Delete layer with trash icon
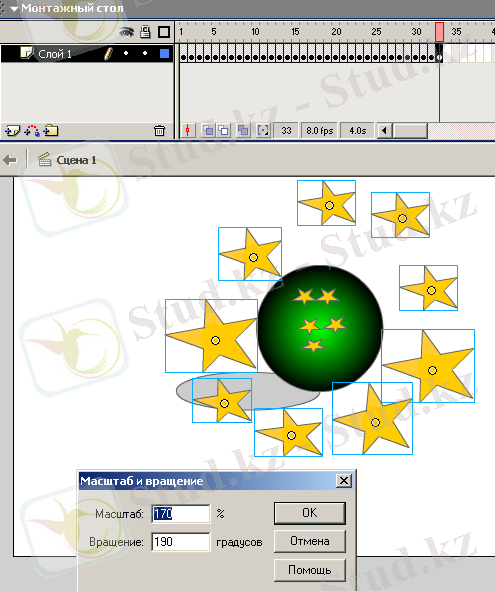This screenshot has height=591, width=495. (159, 131)
